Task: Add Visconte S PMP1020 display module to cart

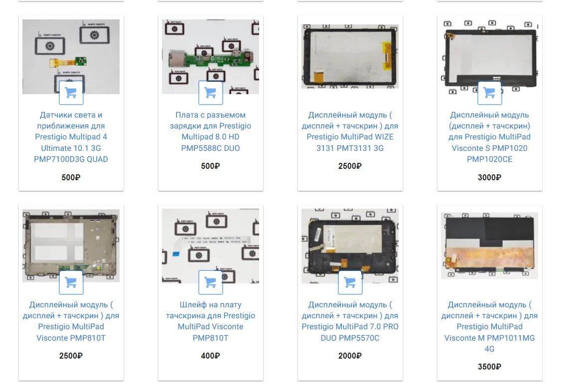Action: (489, 93)
